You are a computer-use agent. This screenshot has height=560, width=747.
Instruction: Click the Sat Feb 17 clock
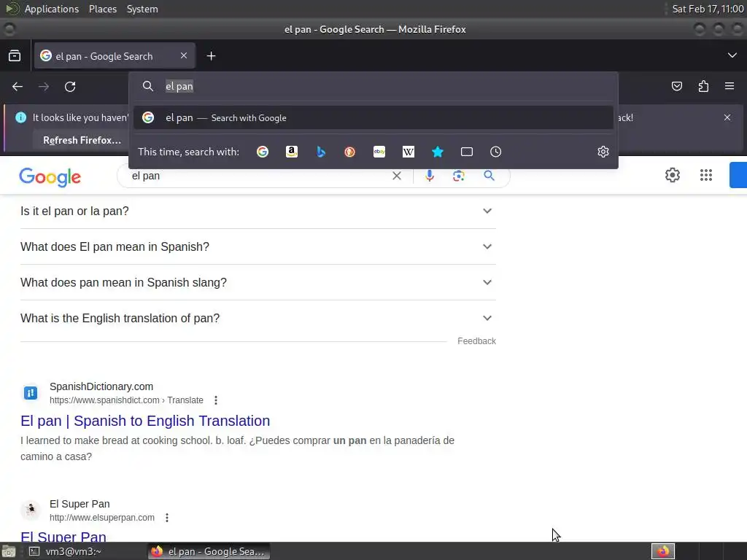click(x=707, y=9)
